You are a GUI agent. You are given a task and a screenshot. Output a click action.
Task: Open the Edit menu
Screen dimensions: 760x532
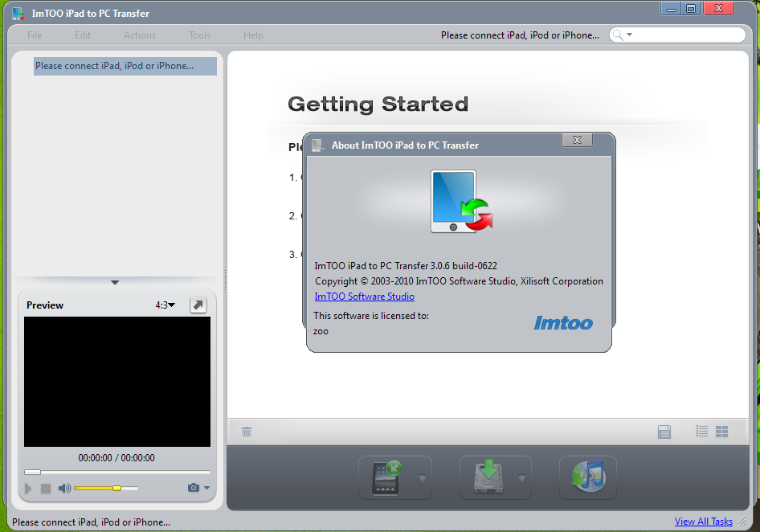[83, 35]
